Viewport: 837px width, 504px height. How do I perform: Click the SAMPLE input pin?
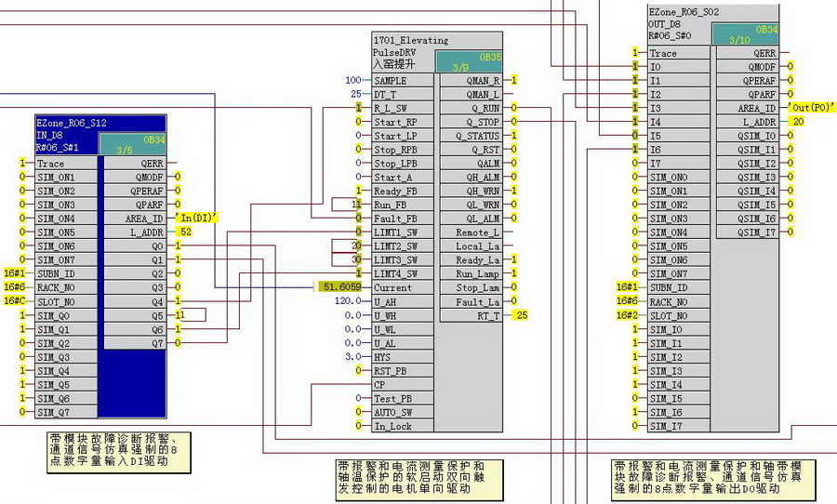403,81
